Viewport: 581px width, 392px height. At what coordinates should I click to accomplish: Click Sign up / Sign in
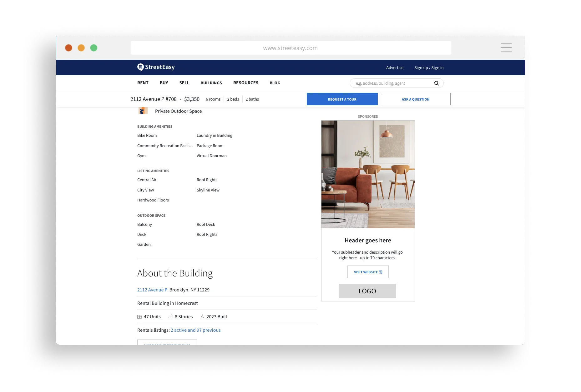(x=429, y=67)
